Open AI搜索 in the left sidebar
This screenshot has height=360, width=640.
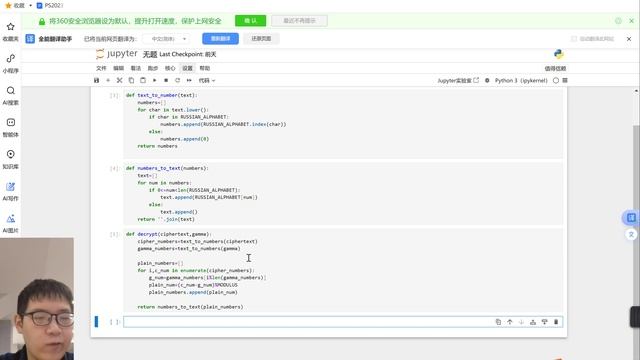[x=11, y=95]
